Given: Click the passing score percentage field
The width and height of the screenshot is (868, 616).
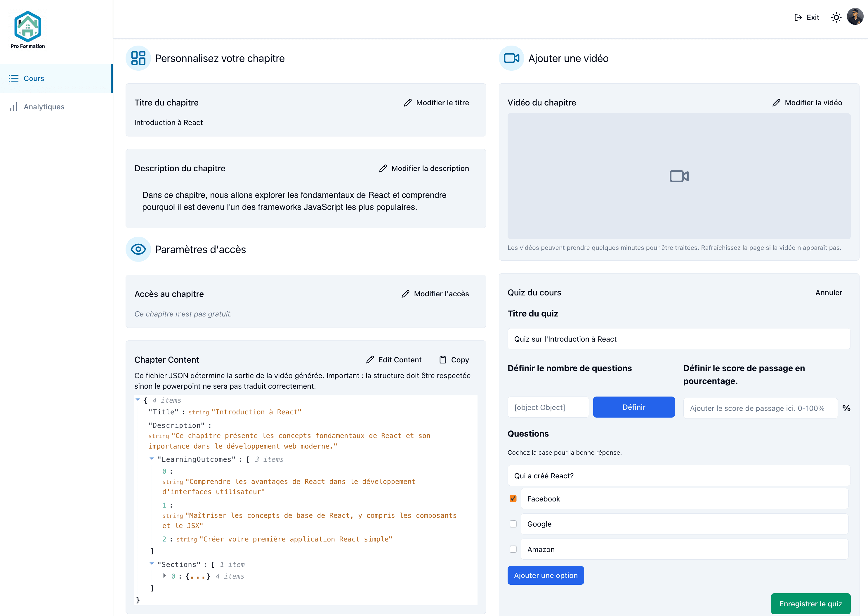Looking at the screenshot, I should 760,408.
